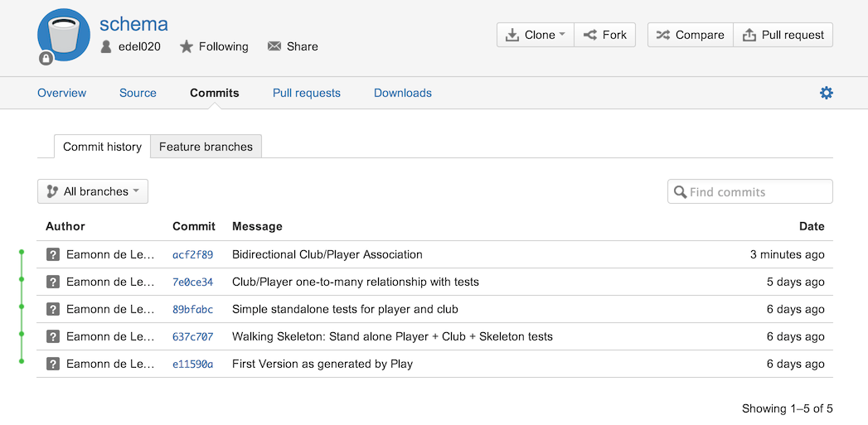This screenshot has width=868, height=425.
Task: Click the Share envelope icon
Action: click(x=274, y=46)
